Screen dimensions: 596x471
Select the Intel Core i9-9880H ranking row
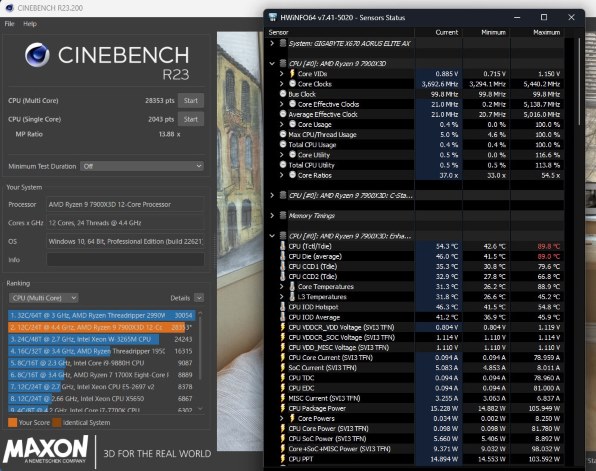pyautogui.click(x=101, y=363)
